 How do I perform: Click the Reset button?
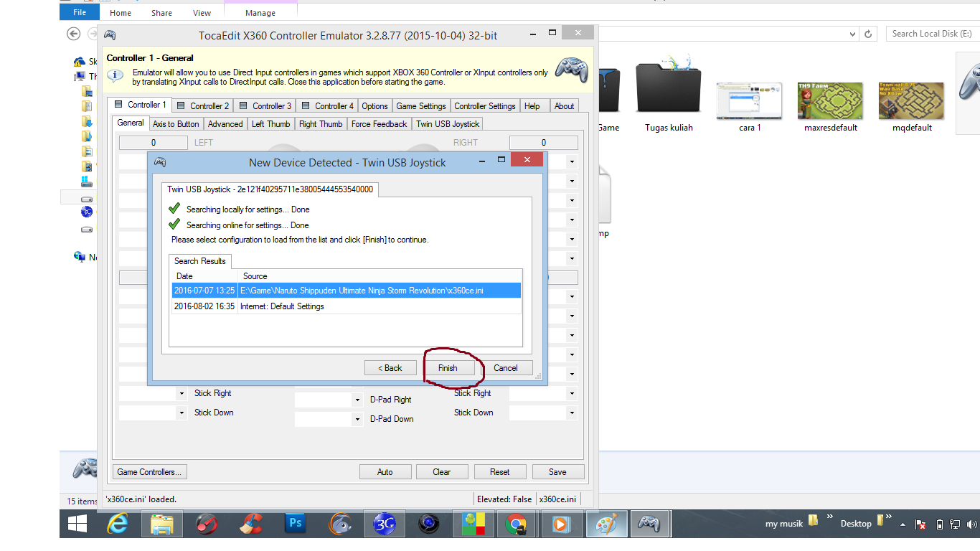[x=500, y=472]
